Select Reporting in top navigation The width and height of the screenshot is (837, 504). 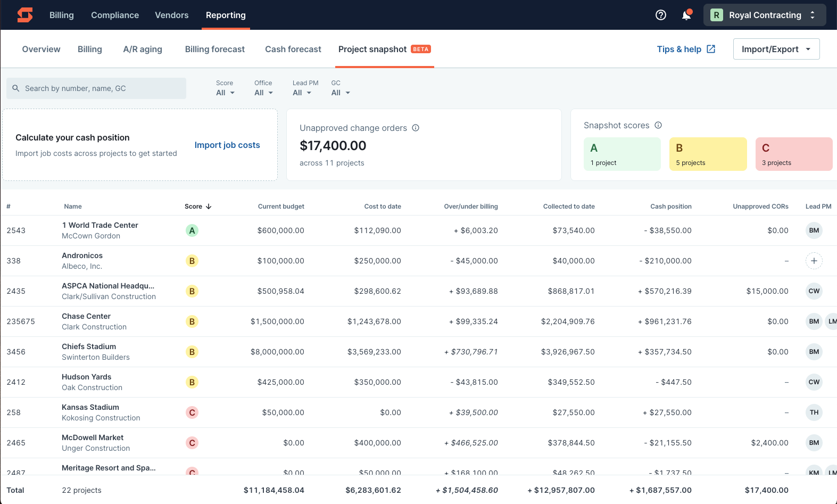[x=226, y=15]
